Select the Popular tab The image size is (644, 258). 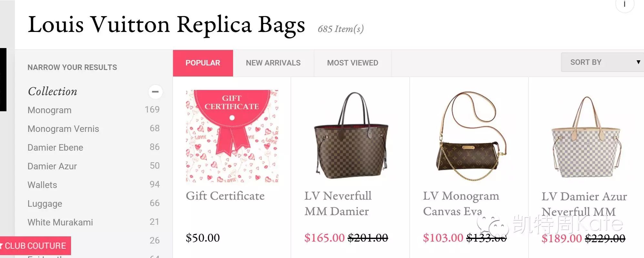(x=203, y=63)
